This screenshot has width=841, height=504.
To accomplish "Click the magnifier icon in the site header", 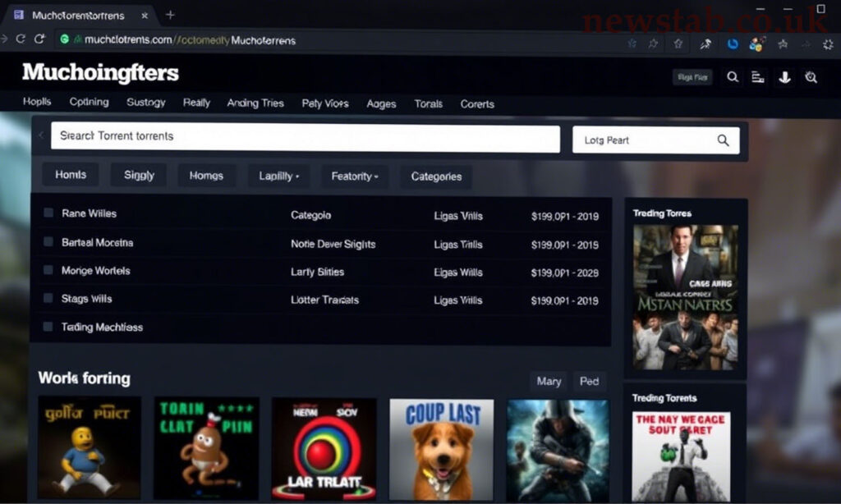I will pyautogui.click(x=733, y=77).
